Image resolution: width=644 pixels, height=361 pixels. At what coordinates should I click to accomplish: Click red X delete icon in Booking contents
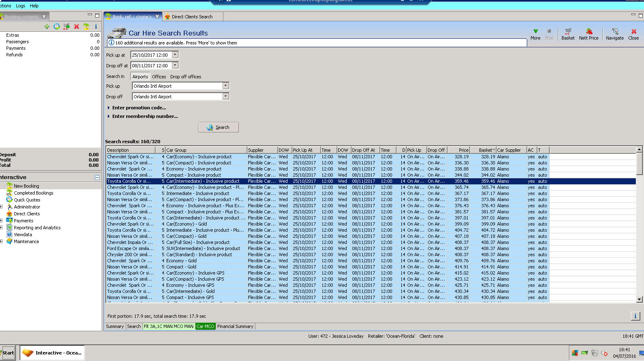coord(76,27)
